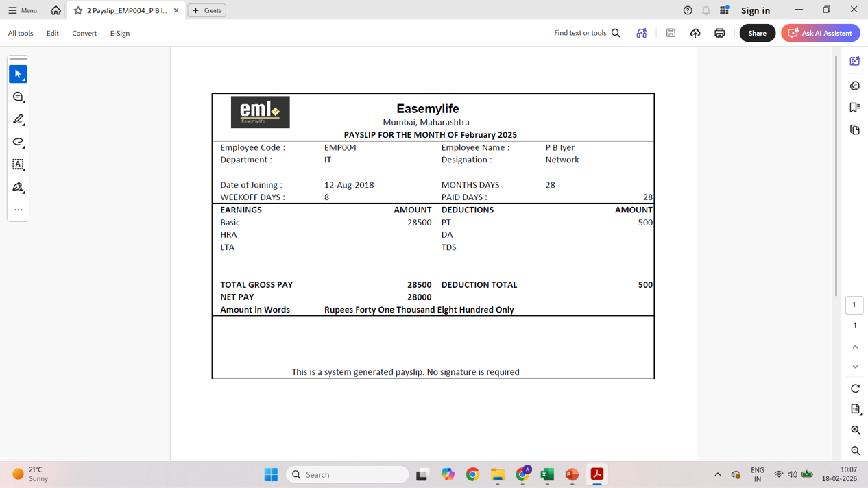Print the payslip document
Screen dimensions: 868x488
pyautogui.click(x=719, y=33)
